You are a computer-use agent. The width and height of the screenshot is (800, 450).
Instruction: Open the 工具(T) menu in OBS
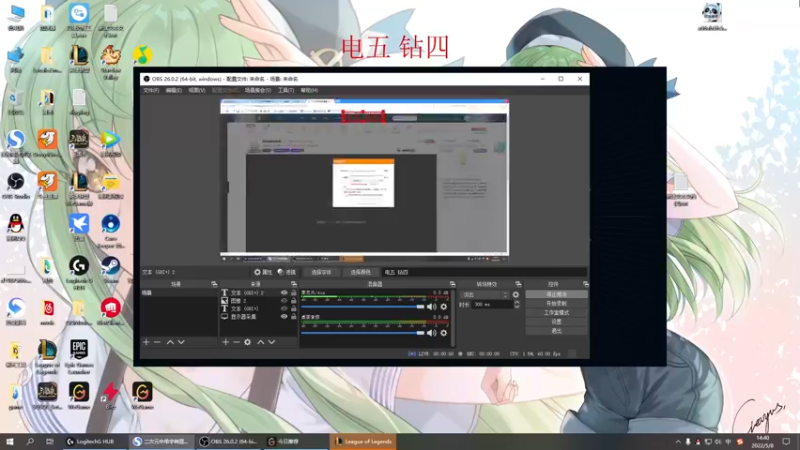(x=286, y=90)
